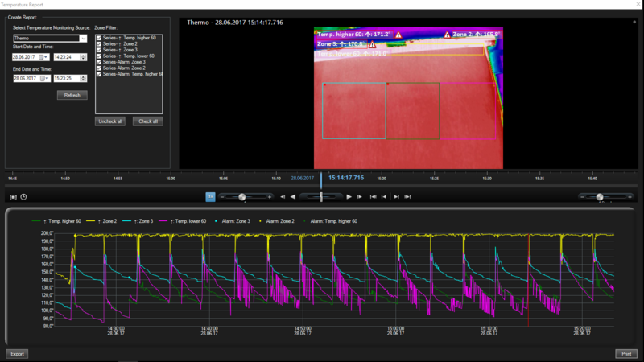Click the Alarm: Zone 3 legend entry
Screen dimensions: 644x362
(x=233, y=221)
